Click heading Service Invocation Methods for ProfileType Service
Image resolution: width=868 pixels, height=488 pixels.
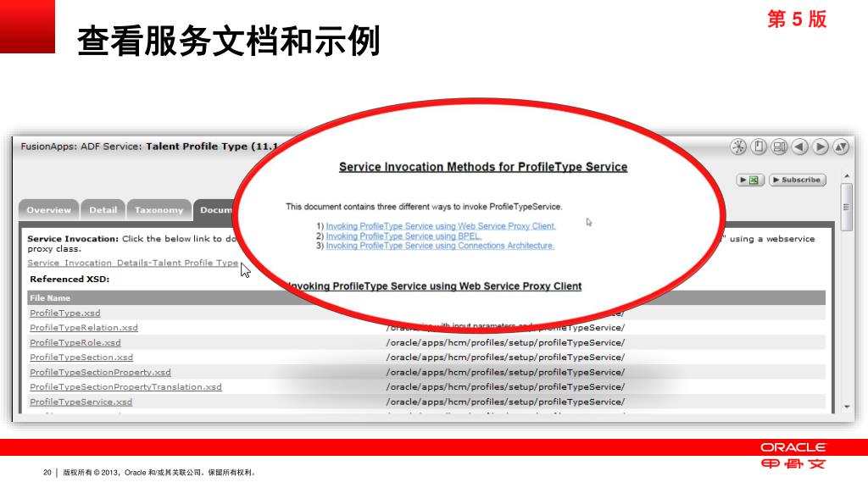coord(483,167)
